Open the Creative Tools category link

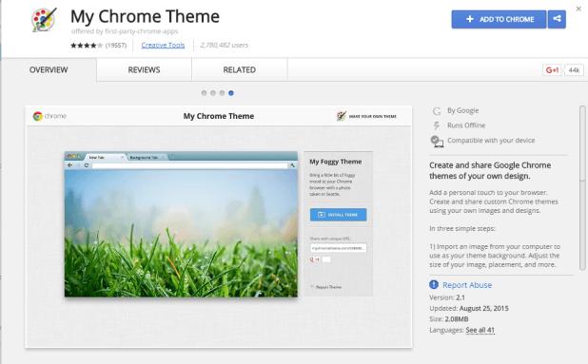[163, 45]
